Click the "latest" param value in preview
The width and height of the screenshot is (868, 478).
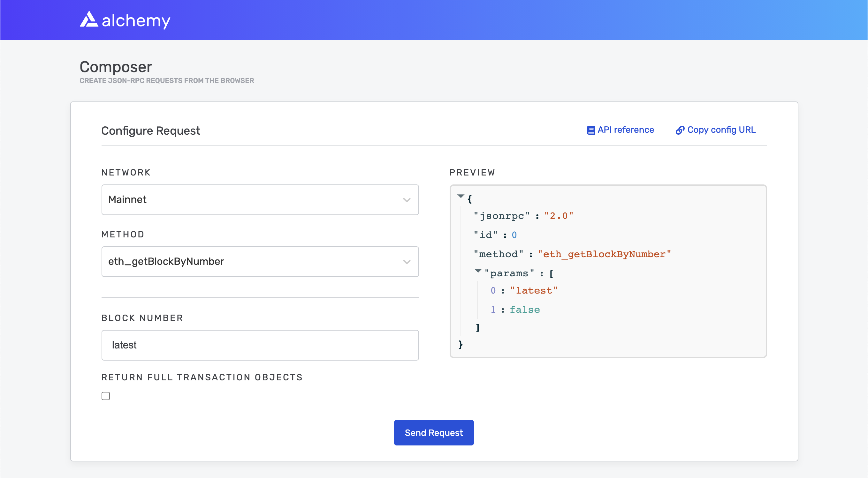(534, 290)
